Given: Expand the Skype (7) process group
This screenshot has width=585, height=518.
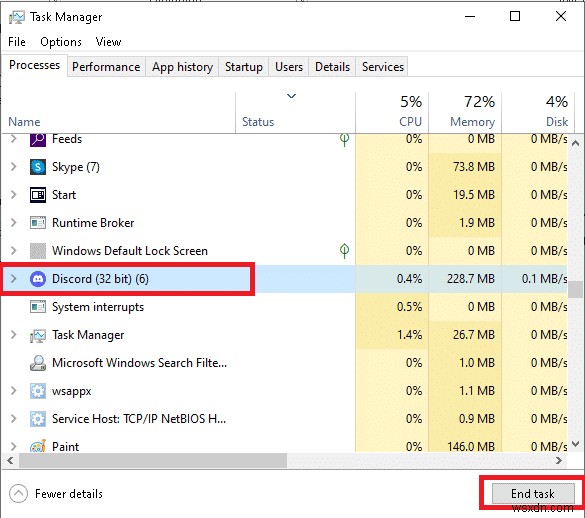Looking at the screenshot, I should [x=14, y=166].
